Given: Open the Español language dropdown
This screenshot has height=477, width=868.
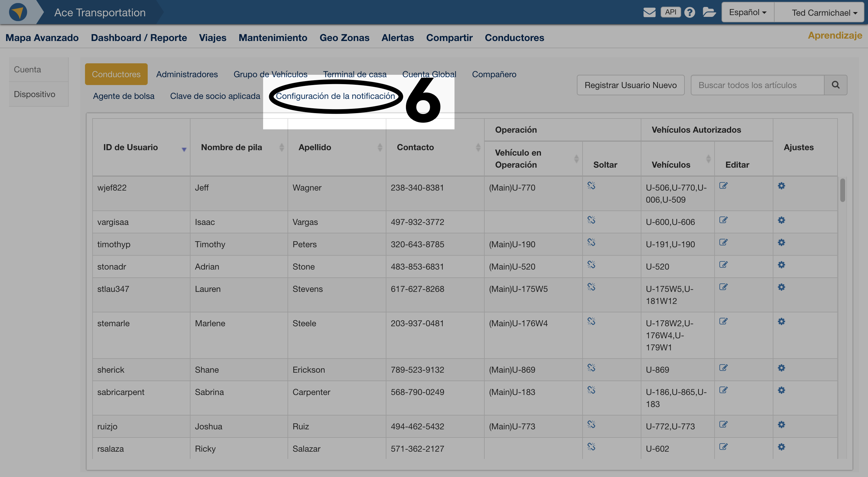Looking at the screenshot, I should click(747, 12).
